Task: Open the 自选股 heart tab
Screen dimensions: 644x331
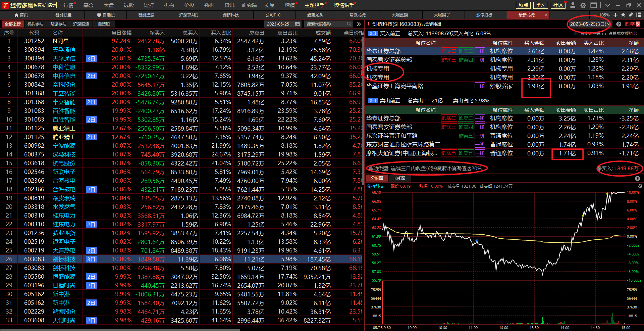Action: [x=106, y=15]
